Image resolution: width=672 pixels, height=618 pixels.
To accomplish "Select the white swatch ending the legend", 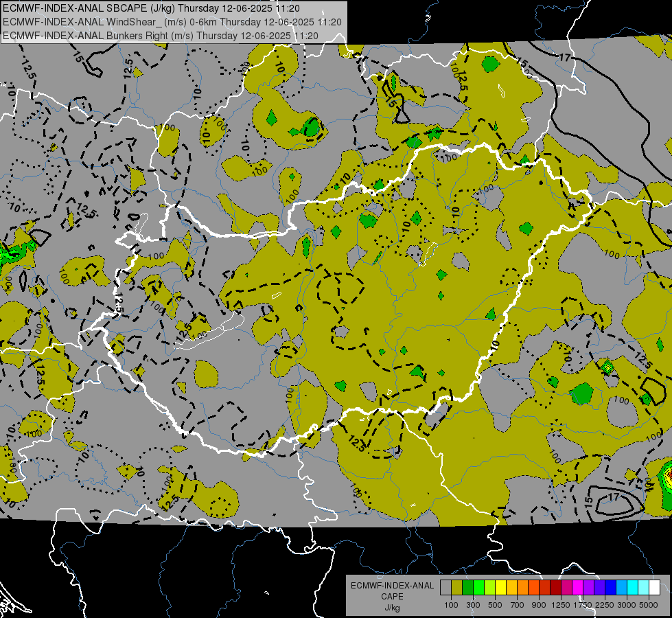I will point(654,588).
